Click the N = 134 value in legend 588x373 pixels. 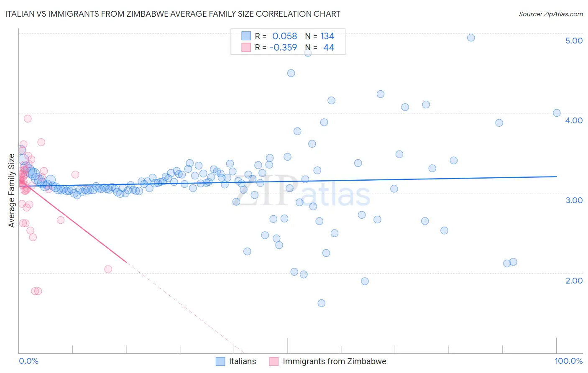click(320, 36)
